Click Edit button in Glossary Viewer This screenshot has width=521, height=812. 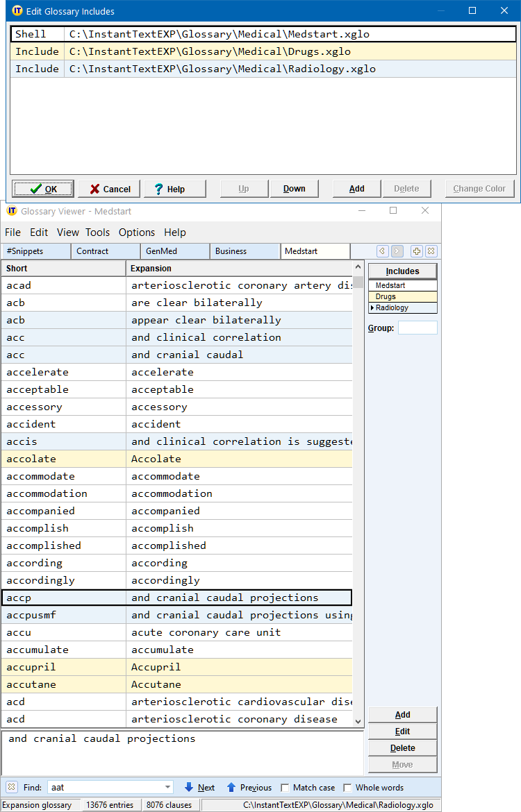click(402, 731)
